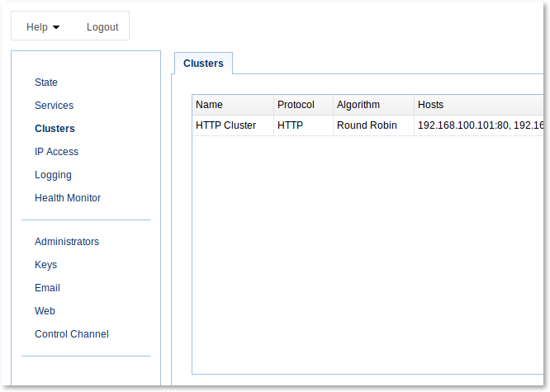Select the HTTP Cluster table row
The height and width of the screenshot is (392, 550).
(368, 125)
